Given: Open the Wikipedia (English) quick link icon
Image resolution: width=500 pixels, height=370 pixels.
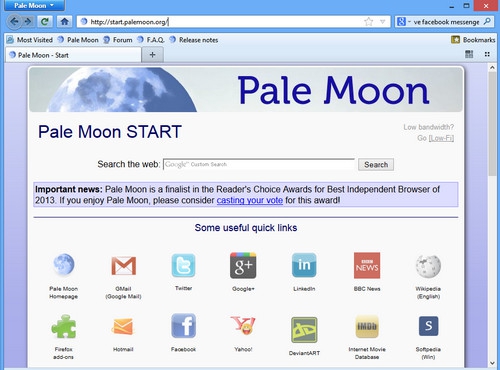Looking at the screenshot, I should coord(428,266).
